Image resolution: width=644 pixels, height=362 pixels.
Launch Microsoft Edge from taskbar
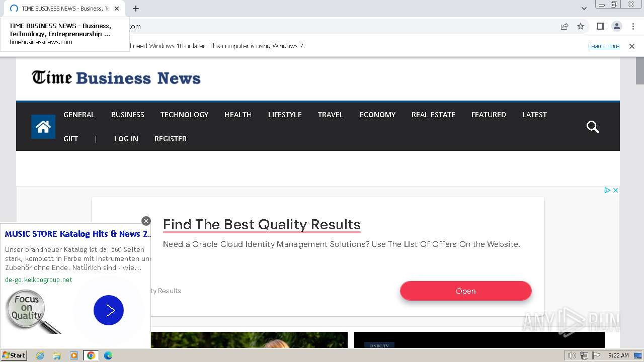108,355
